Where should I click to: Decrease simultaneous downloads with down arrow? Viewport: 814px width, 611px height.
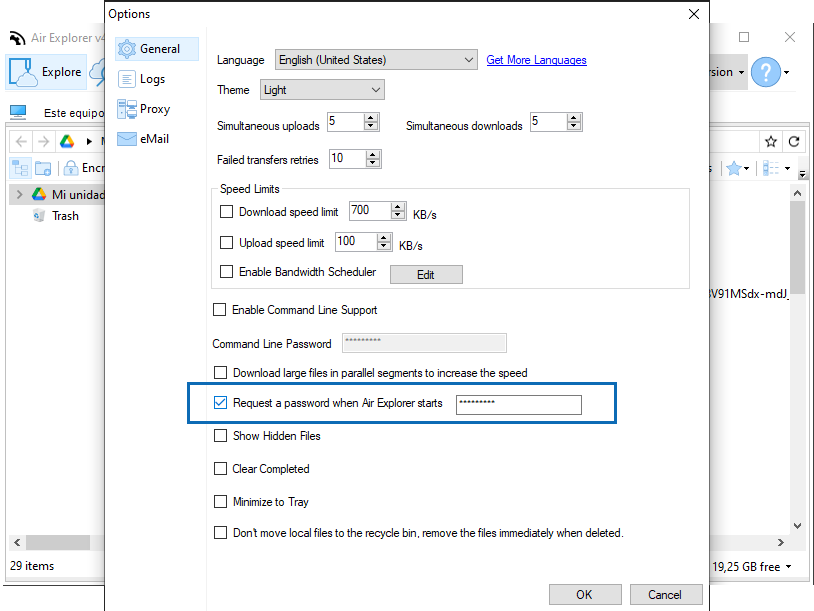[574, 126]
